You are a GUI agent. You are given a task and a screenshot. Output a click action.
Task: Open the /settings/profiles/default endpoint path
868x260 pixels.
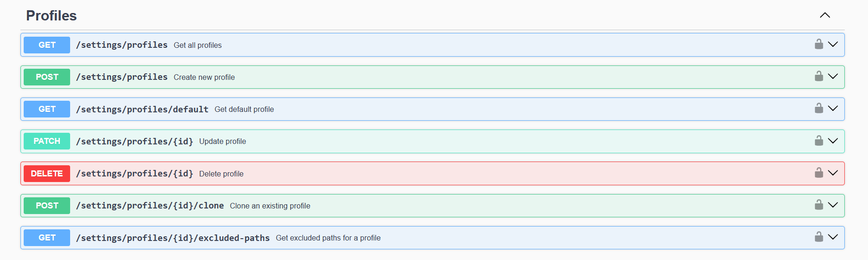point(142,109)
